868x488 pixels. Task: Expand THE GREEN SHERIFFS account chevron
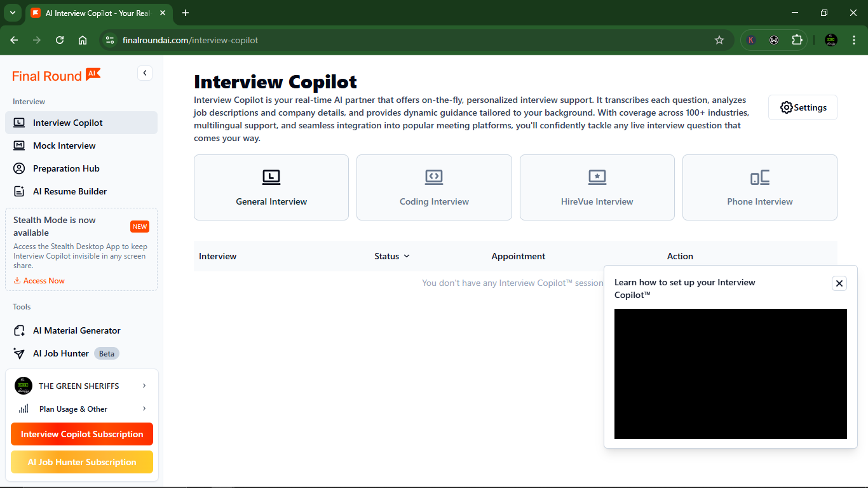[x=144, y=386]
